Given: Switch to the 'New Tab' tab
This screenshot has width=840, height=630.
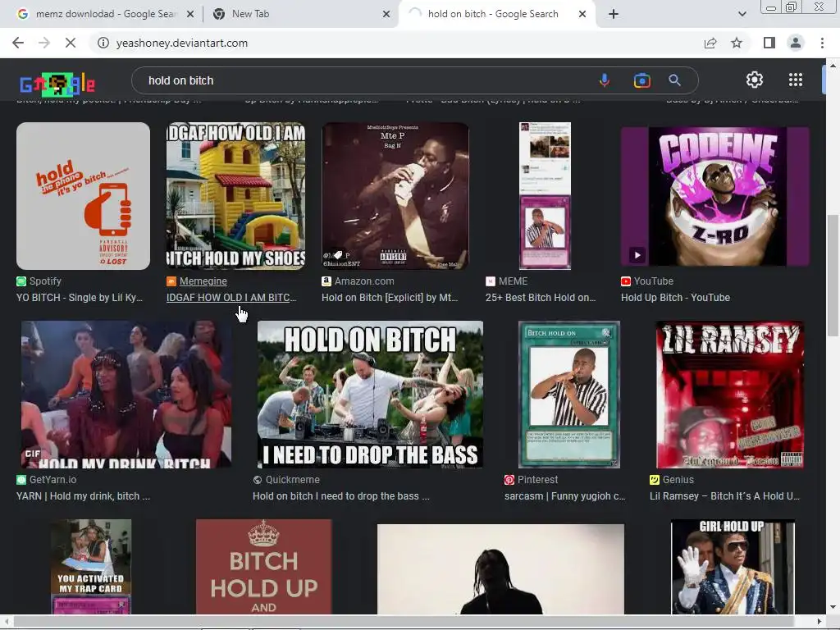Looking at the screenshot, I should coord(300,14).
